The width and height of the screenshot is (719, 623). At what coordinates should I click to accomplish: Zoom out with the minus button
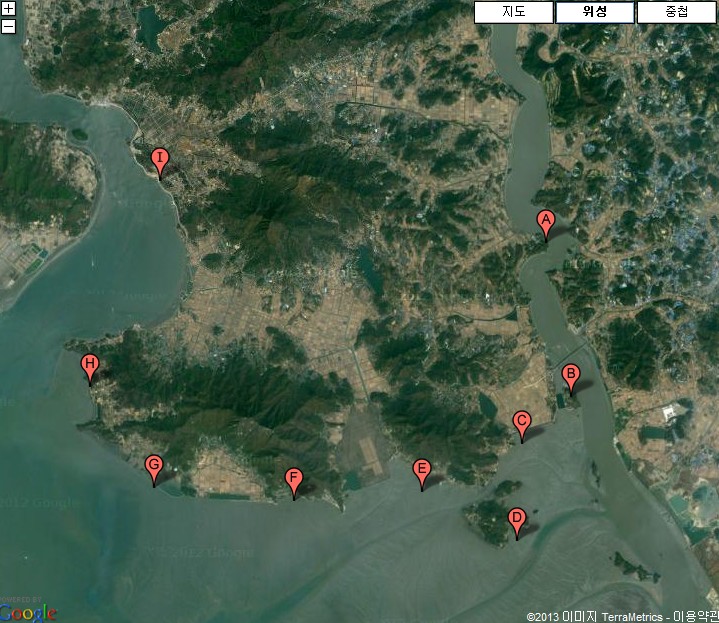(x=8, y=27)
